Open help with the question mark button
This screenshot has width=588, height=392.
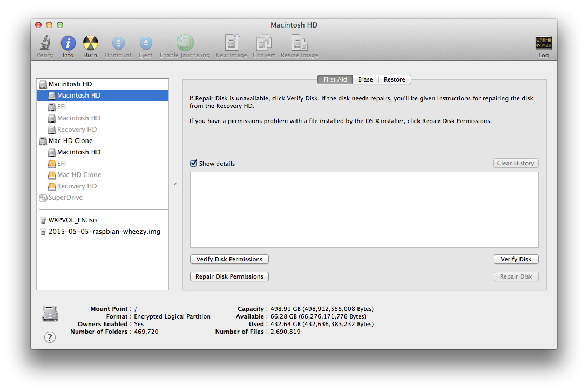tap(50, 337)
